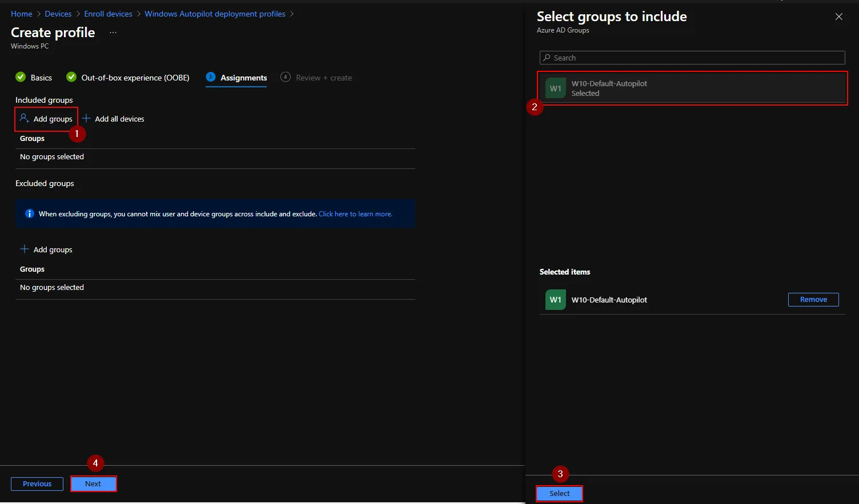Open the Click here to learn more link
The image size is (859, 504).
pyautogui.click(x=355, y=214)
